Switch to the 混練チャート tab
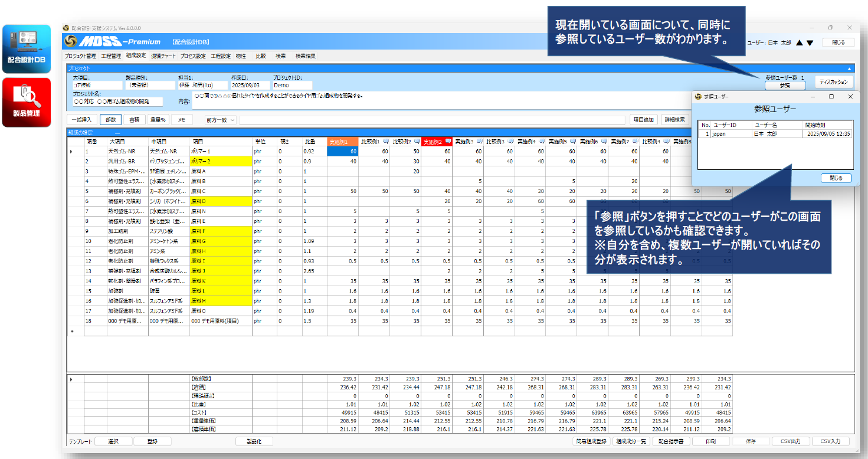The height and width of the screenshot is (459, 868). (x=163, y=56)
